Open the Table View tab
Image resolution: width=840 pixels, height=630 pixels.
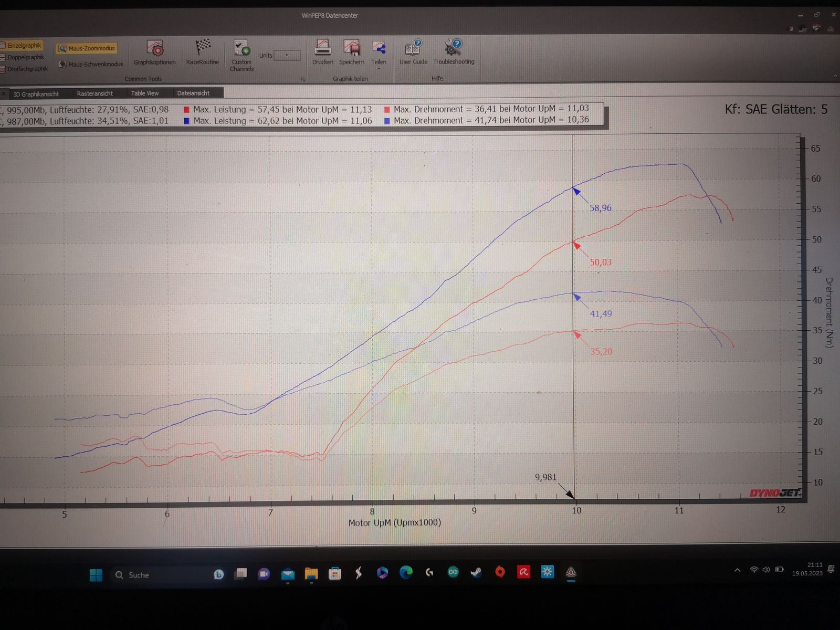click(145, 93)
